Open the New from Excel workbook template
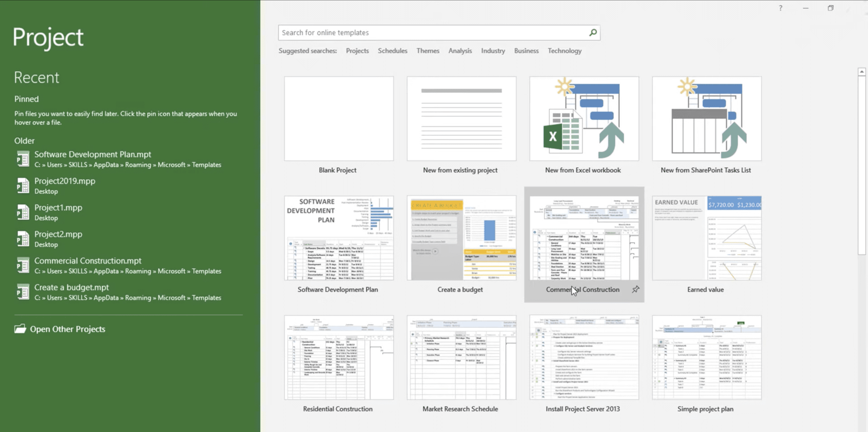 click(x=584, y=119)
